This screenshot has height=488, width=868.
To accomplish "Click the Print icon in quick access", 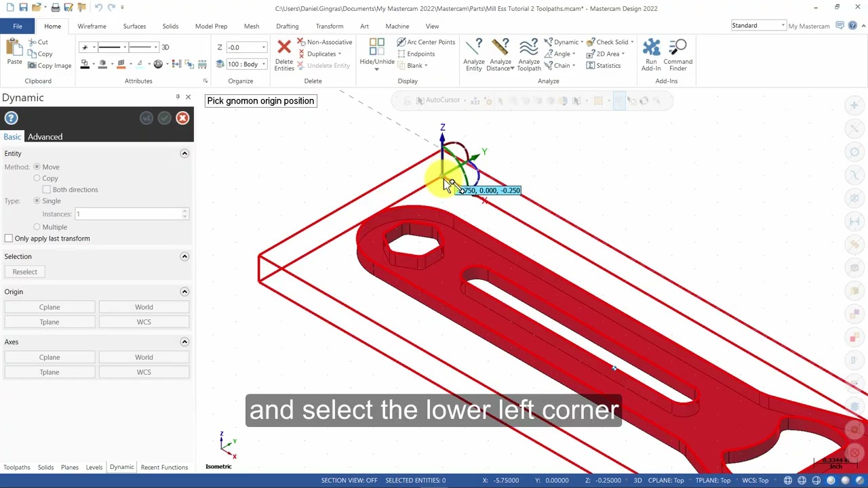I will [56, 7].
